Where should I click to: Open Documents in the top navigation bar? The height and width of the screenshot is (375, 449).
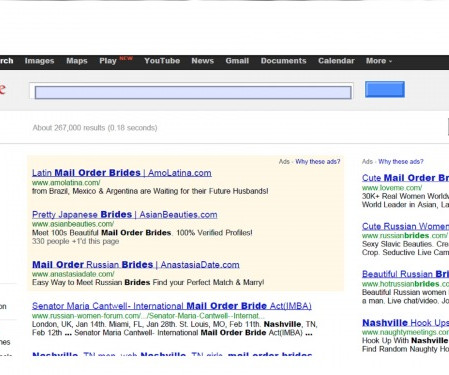[283, 61]
